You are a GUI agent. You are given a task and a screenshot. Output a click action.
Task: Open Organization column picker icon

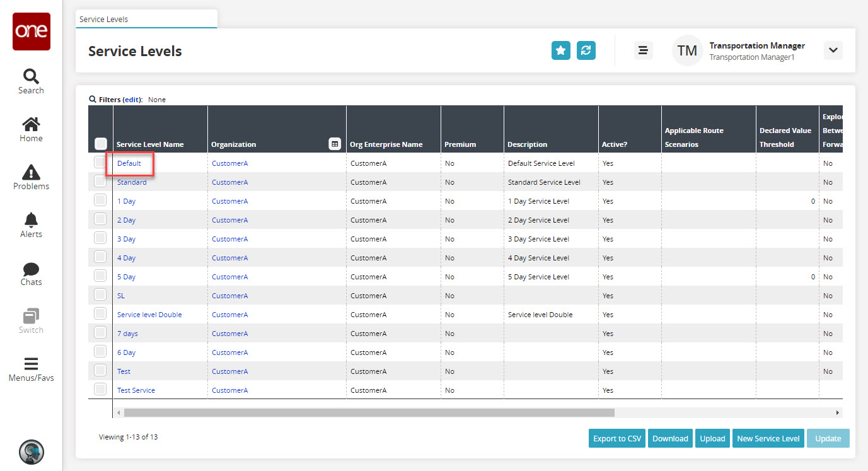(335, 144)
